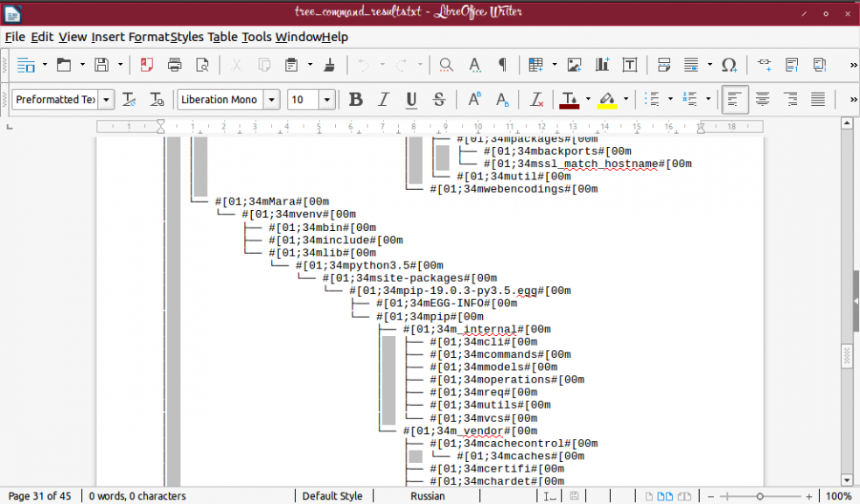Click the vertical scrollbar thumb

(x=846, y=354)
